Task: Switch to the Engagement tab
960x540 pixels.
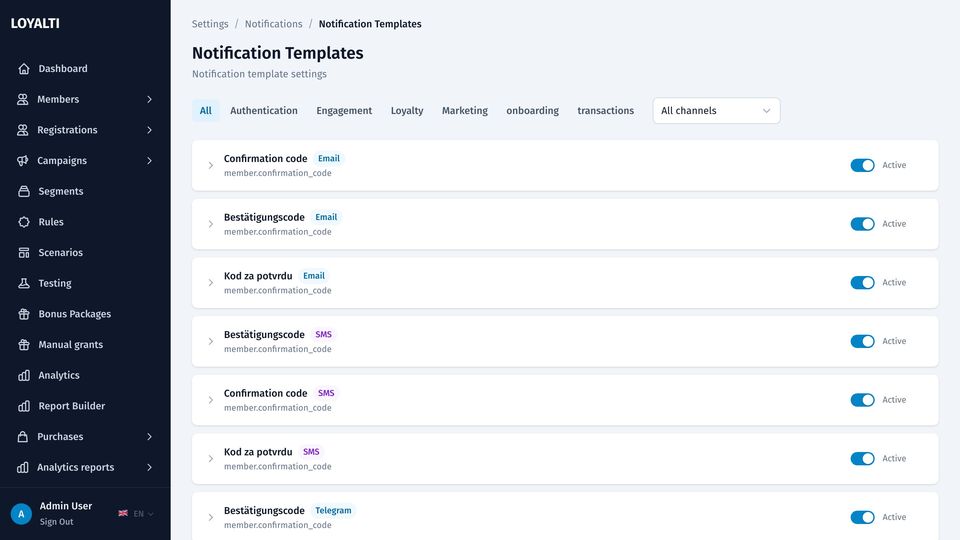Action: (x=344, y=111)
